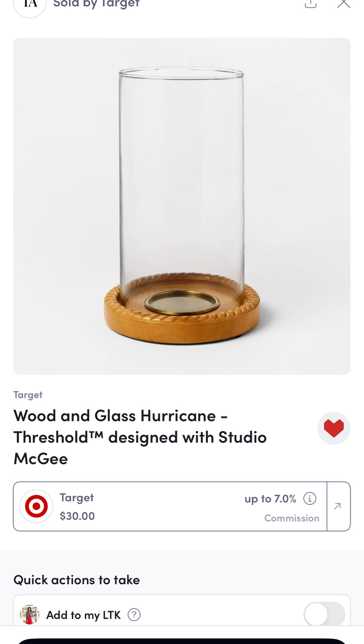This screenshot has height=644, width=364.
Task: Enable the Add to my LTK toggle
Action: coord(324,614)
